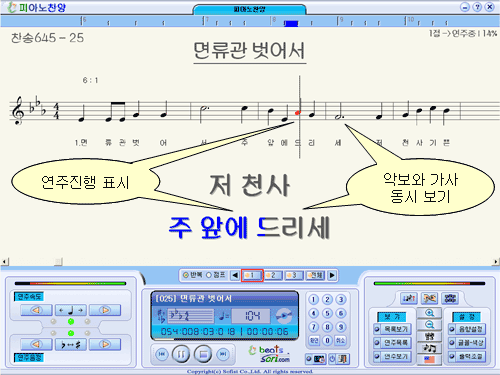Toggle the 목록보기 list view option

click(x=393, y=329)
